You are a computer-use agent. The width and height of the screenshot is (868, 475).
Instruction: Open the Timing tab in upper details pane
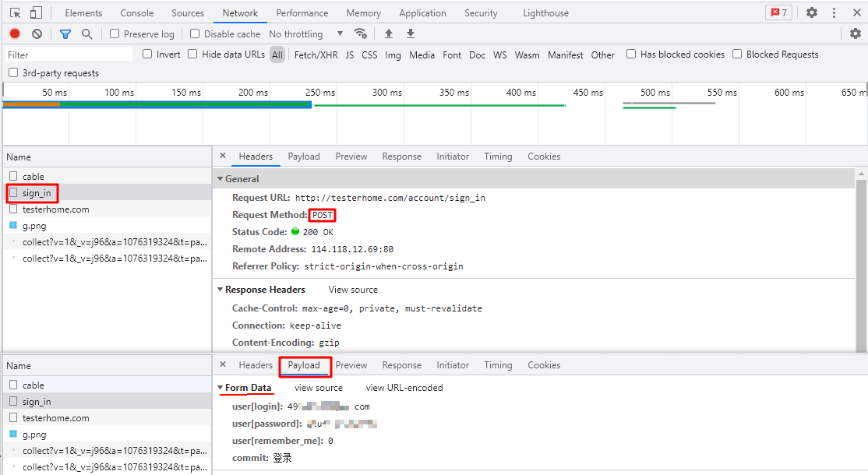(x=498, y=157)
